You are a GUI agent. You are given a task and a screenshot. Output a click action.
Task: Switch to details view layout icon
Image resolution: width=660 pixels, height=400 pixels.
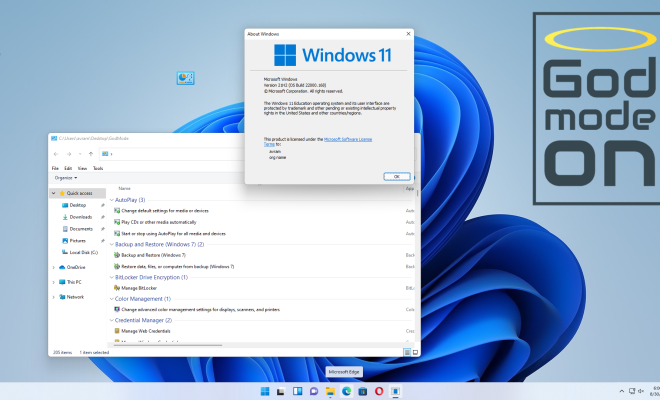[407, 352]
